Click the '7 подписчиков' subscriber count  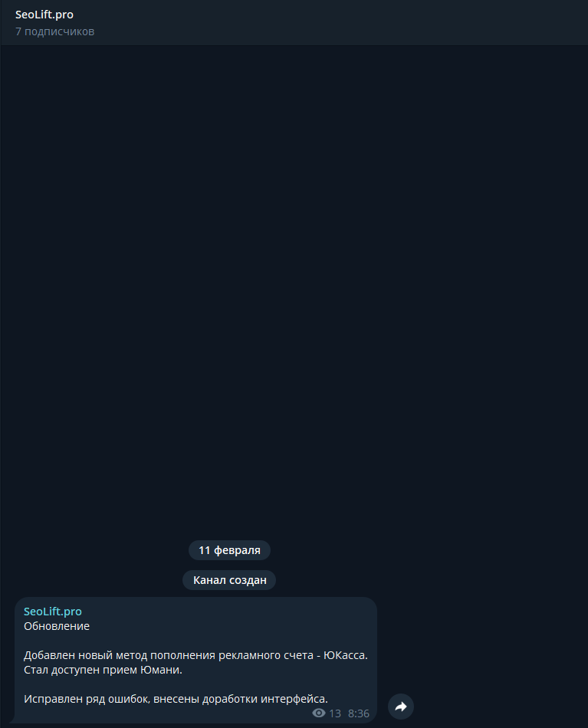54,31
